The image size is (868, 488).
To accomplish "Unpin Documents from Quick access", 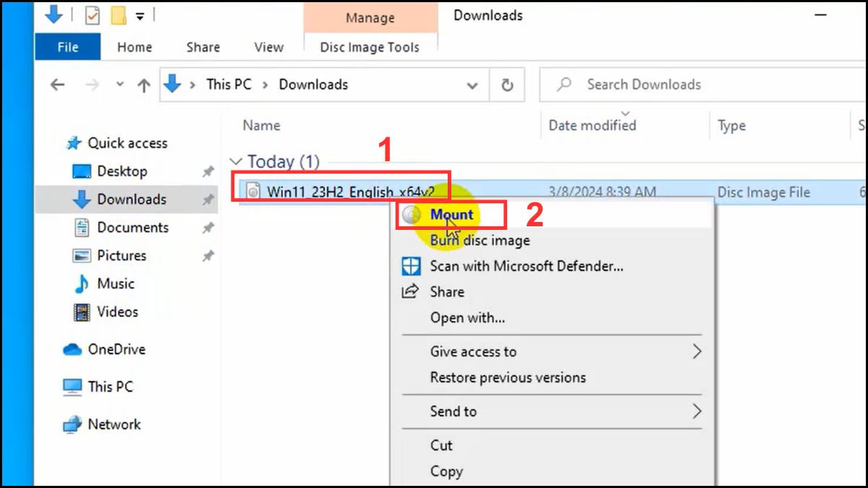I will (x=208, y=227).
